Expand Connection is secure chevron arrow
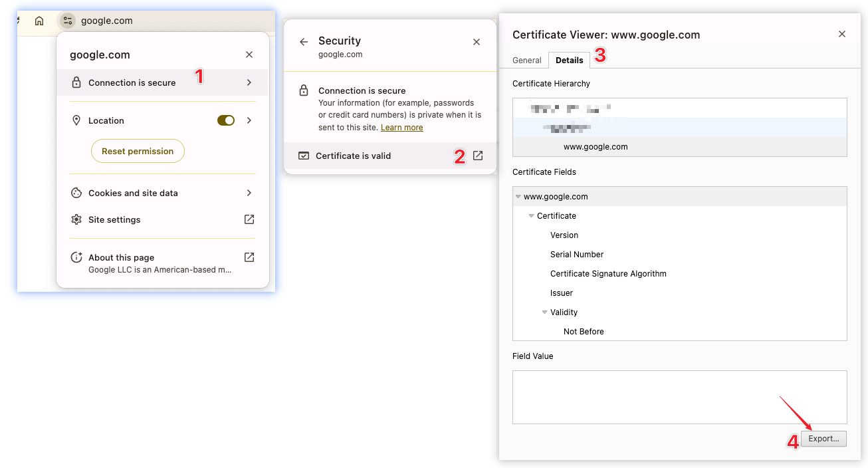The height and width of the screenshot is (468, 868). point(249,83)
